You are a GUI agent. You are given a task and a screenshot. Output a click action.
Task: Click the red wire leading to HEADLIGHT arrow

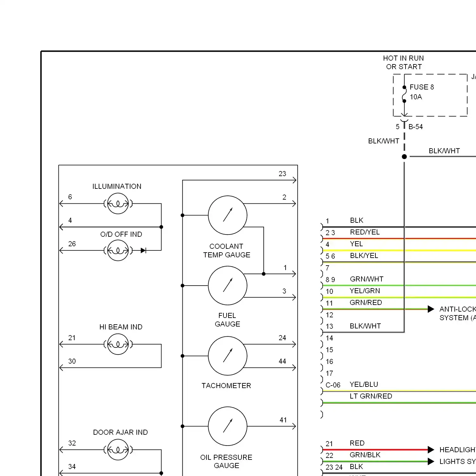point(375,450)
